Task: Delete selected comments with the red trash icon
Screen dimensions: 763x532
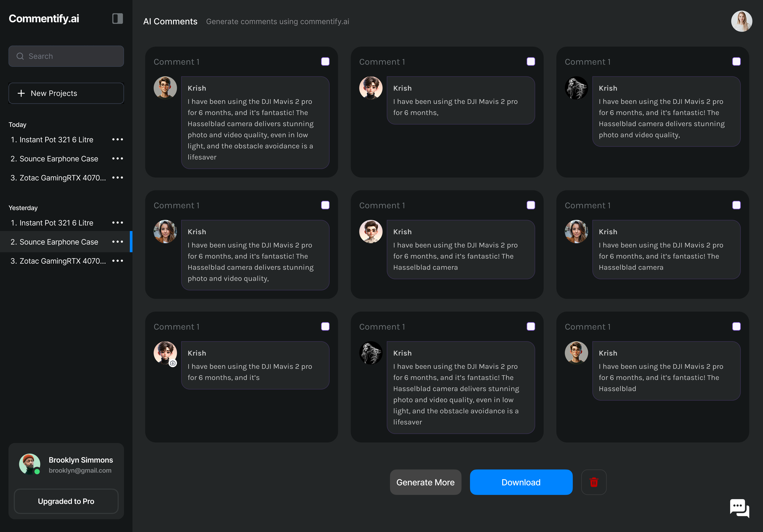Action: click(x=594, y=482)
